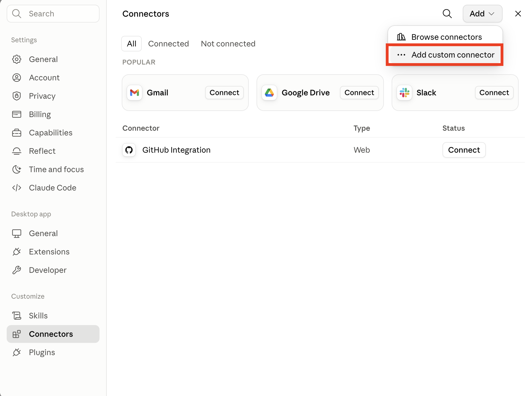
Task: Click the Connector column header
Action: click(141, 128)
